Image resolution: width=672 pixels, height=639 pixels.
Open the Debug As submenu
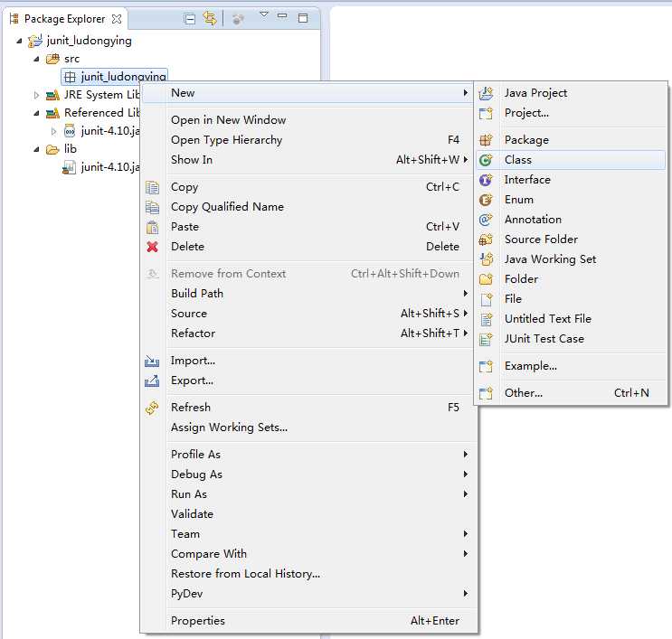(x=308, y=475)
